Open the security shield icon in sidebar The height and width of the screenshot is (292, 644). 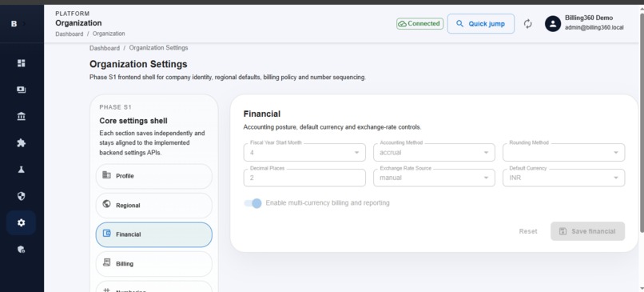[x=22, y=196]
